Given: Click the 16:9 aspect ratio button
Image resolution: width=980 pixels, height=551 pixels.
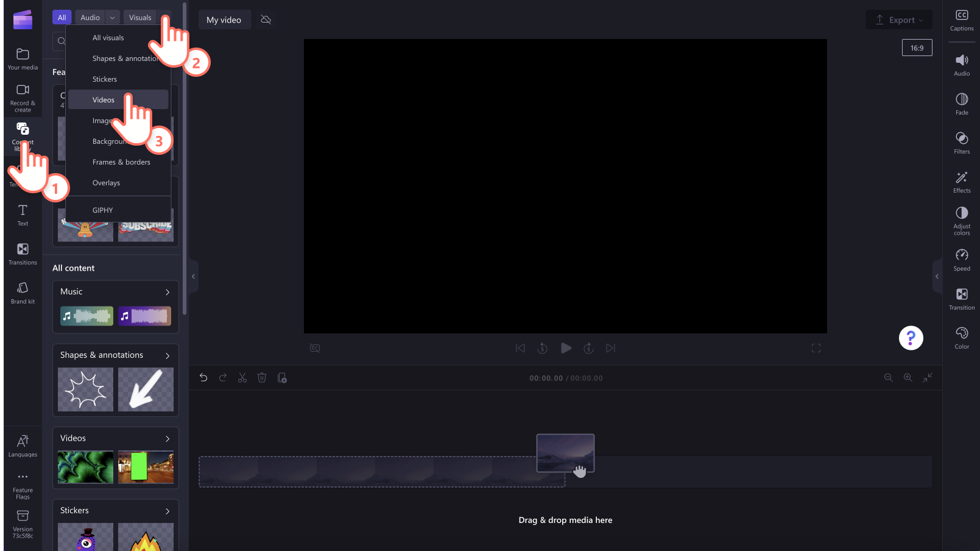Looking at the screenshot, I should click(917, 47).
